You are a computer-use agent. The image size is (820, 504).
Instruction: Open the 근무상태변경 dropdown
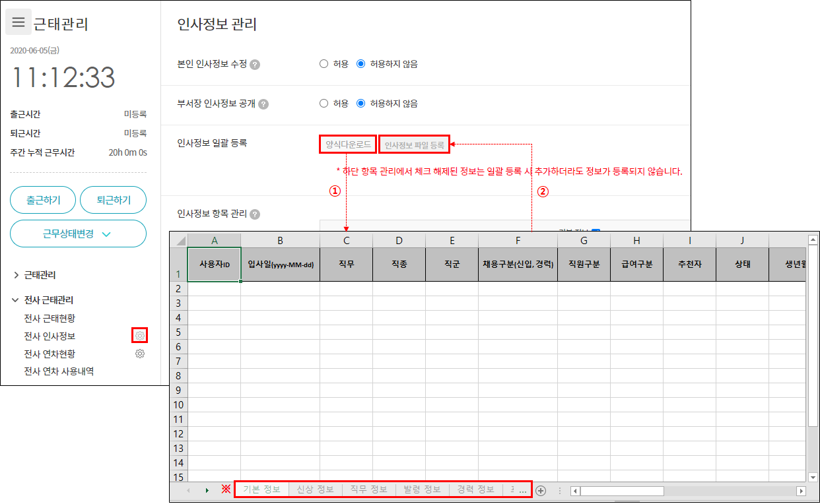coord(78,234)
